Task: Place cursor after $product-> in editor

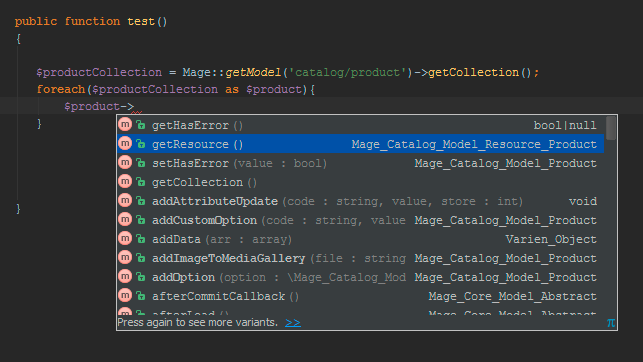Action: [x=135, y=106]
